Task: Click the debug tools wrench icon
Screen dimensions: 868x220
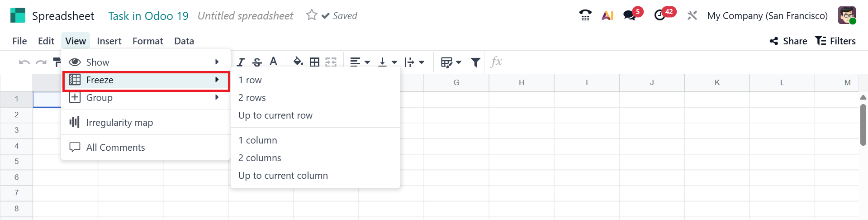Action: point(692,15)
